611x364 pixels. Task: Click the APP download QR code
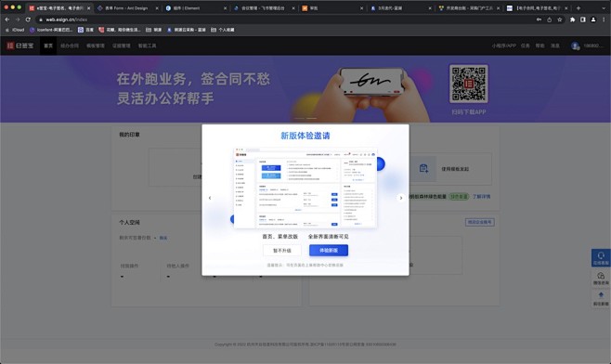[468, 84]
